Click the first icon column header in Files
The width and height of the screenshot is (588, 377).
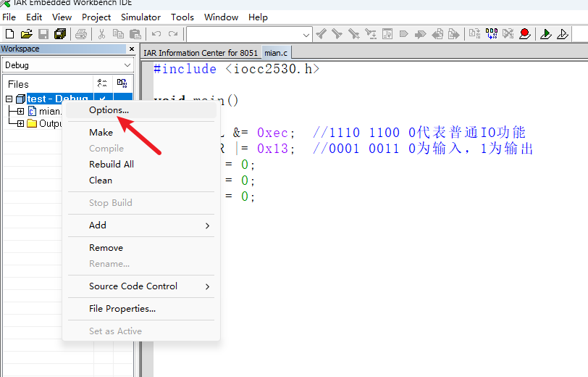[102, 83]
